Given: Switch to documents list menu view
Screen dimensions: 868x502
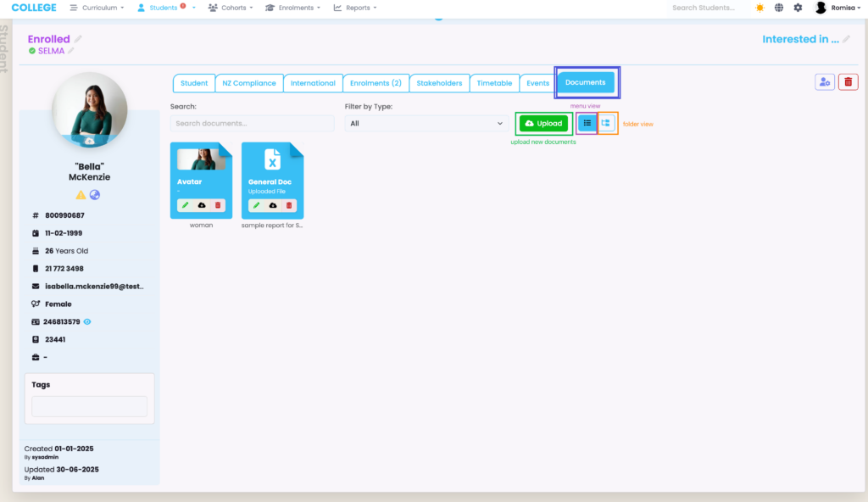Looking at the screenshot, I should point(587,123).
